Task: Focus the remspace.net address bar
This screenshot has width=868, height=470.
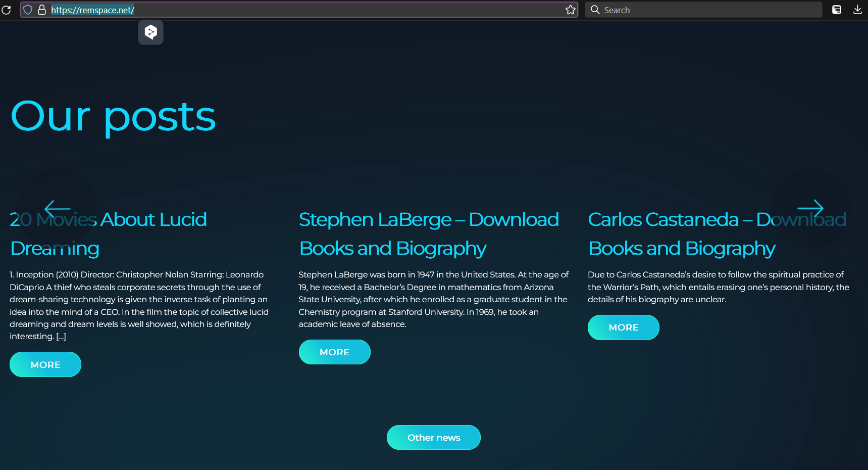Action: point(303,10)
